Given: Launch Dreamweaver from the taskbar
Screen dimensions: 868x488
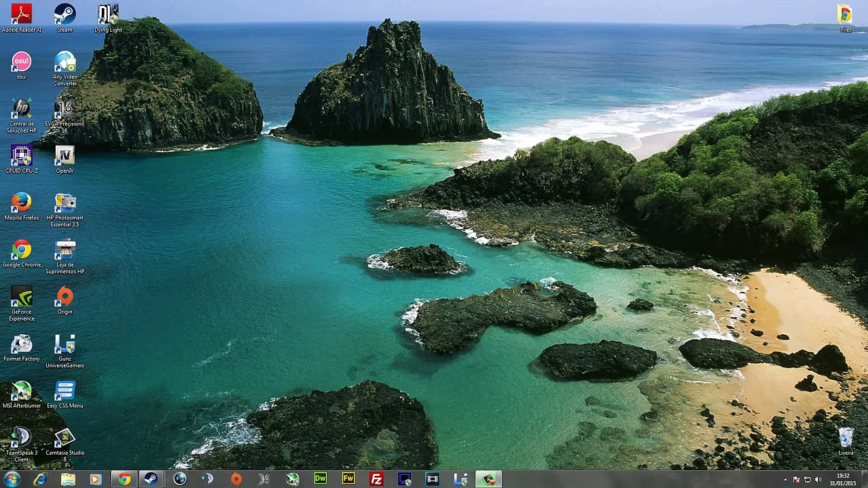Looking at the screenshot, I should [320, 479].
